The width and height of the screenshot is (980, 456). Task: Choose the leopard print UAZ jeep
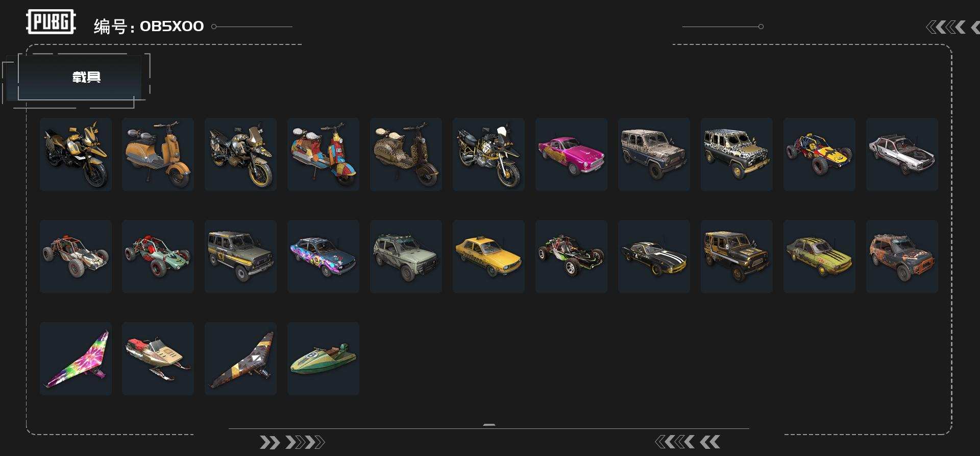tap(737, 155)
